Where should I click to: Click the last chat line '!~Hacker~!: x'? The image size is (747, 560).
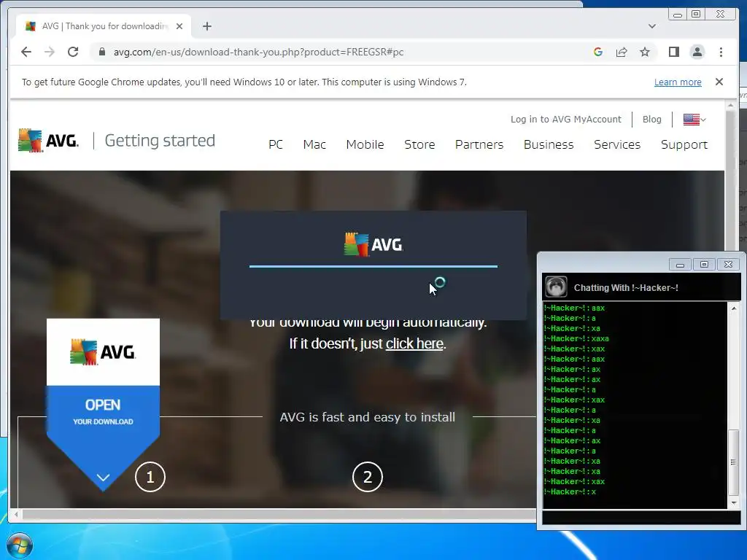[570, 492]
